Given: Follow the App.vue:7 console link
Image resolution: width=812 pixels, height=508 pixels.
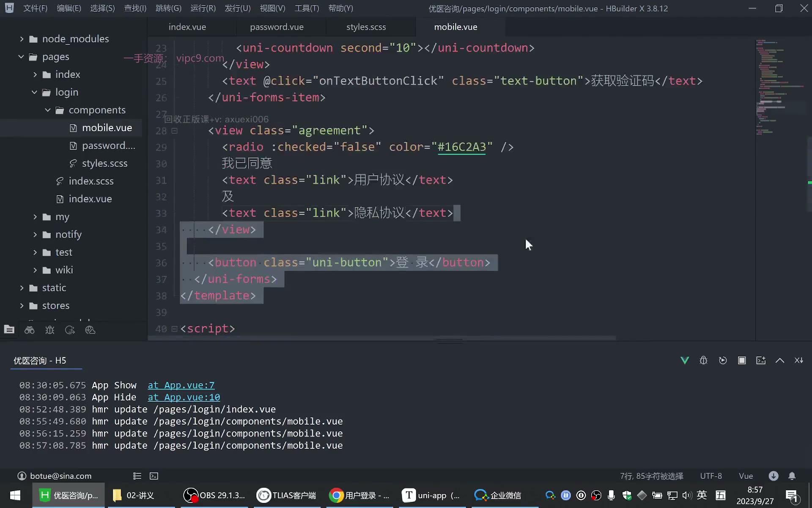Looking at the screenshot, I should coord(181,385).
